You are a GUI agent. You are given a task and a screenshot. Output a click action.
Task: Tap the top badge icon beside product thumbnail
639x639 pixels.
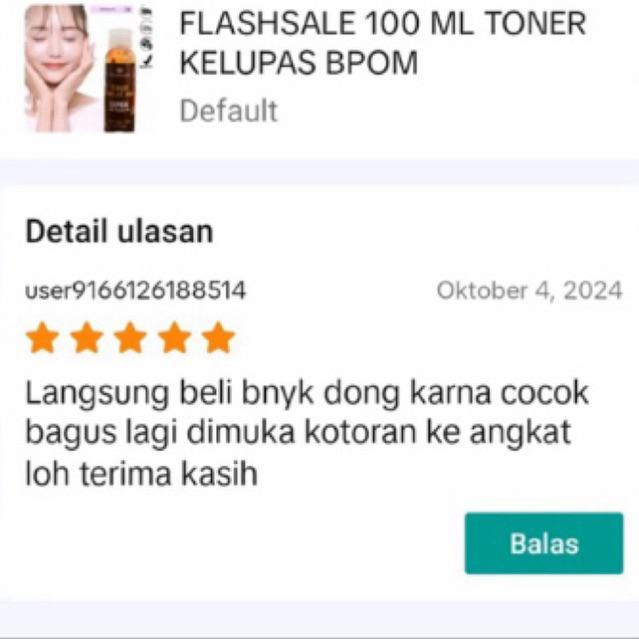147,13
